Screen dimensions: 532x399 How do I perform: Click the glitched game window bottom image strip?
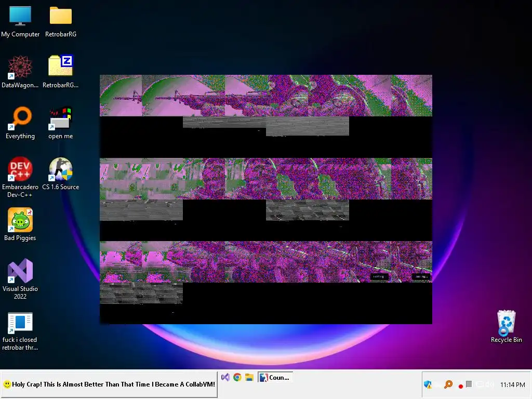265,262
